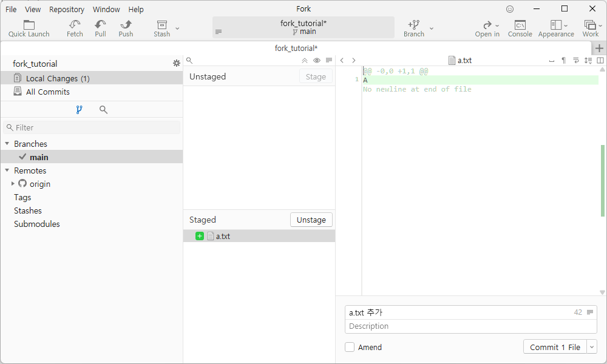Image resolution: width=607 pixels, height=364 pixels.
Task: Click the commit Description field
Action: pyautogui.click(x=471, y=326)
